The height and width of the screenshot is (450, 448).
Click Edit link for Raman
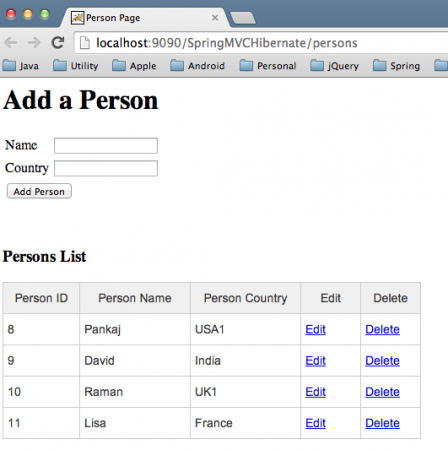[x=315, y=392]
